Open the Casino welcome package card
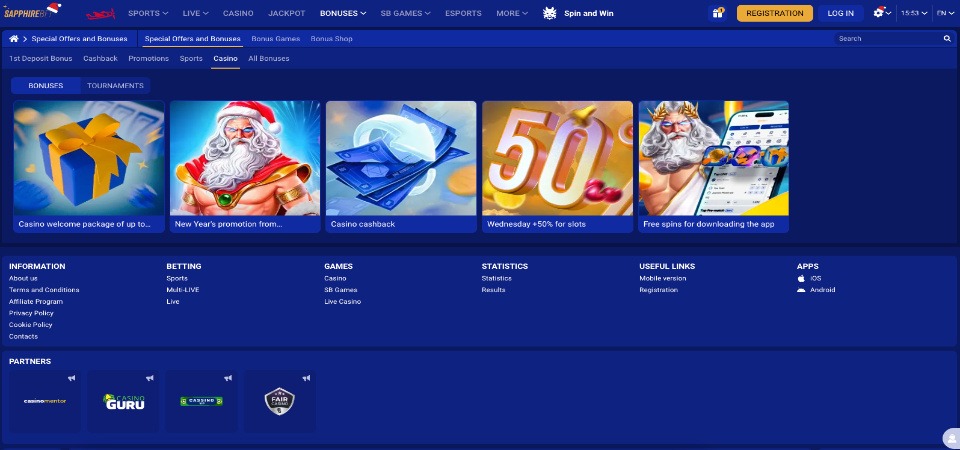Viewport: 960px width, 450px height. tap(89, 167)
